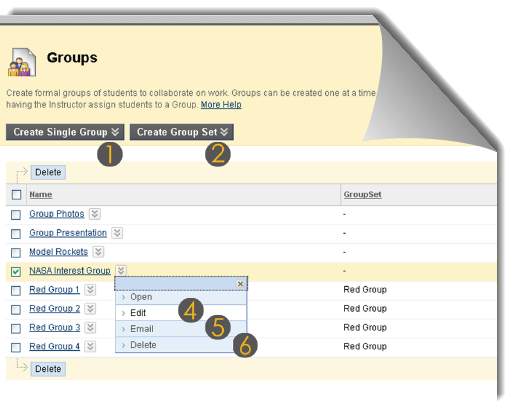Sort by the GroupSet column header
The width and height of the screenshot is (512, 408).
coord(362,195)
